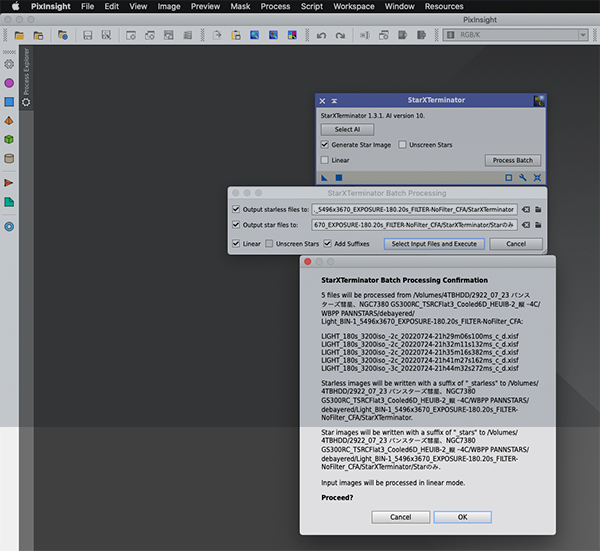Click the star files output path field
600x551 pixels.
(414, 225)
